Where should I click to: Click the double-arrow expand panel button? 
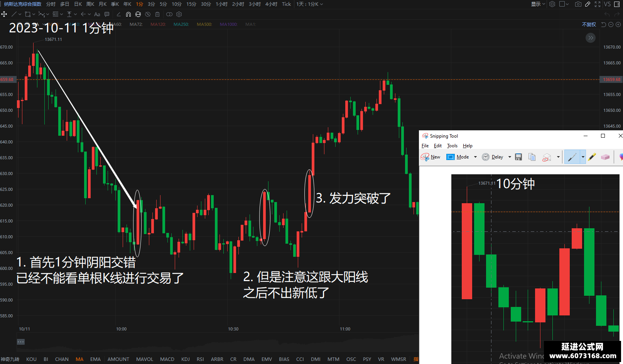(x=591, y=38)
